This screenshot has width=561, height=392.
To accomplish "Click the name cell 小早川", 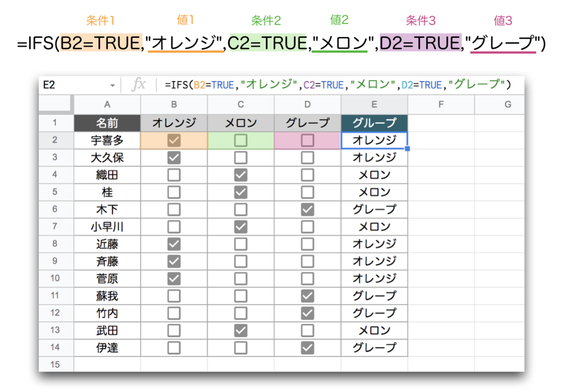I will pyautogui.click(x=107, y=227).
